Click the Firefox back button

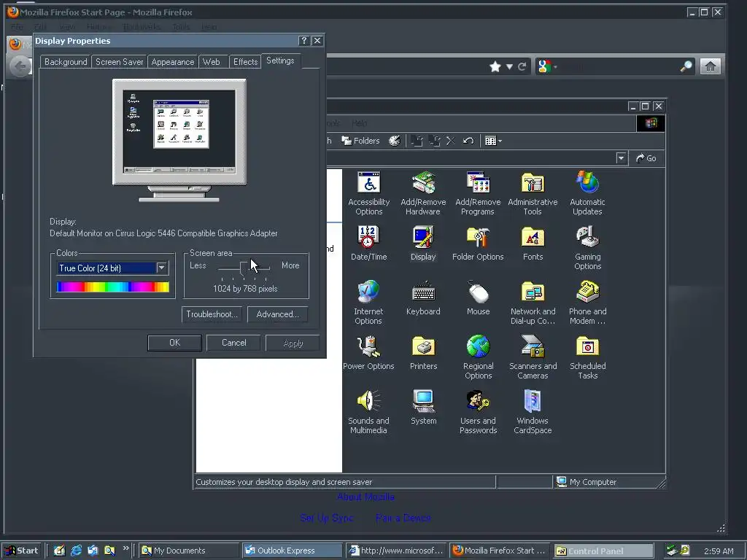click(x=20, y=66)
